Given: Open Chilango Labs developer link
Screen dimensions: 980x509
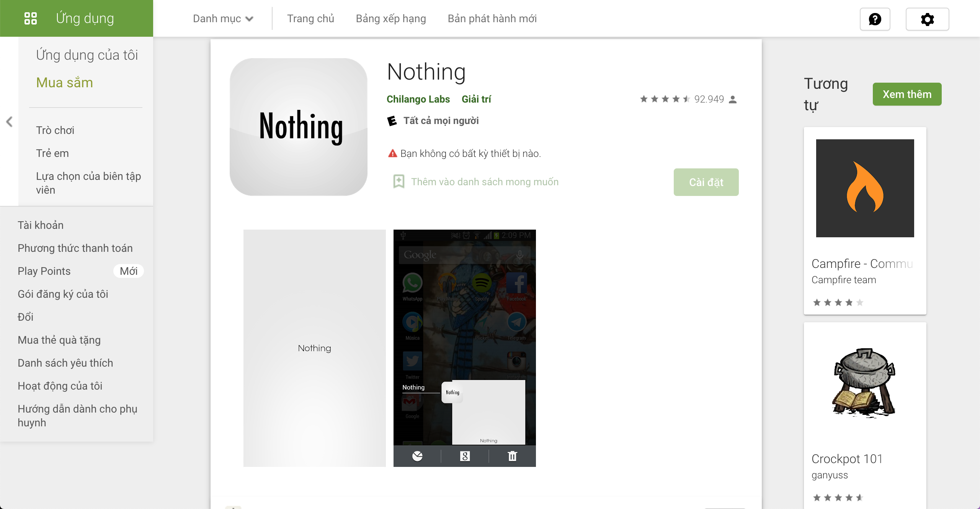Looking at the screenshot, I should [418, 99].
